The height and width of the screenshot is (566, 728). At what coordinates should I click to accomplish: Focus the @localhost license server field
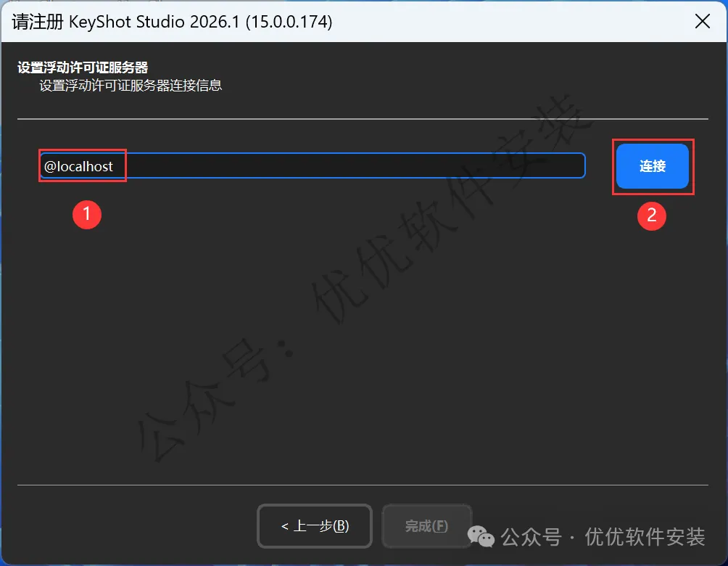[313, 165]
